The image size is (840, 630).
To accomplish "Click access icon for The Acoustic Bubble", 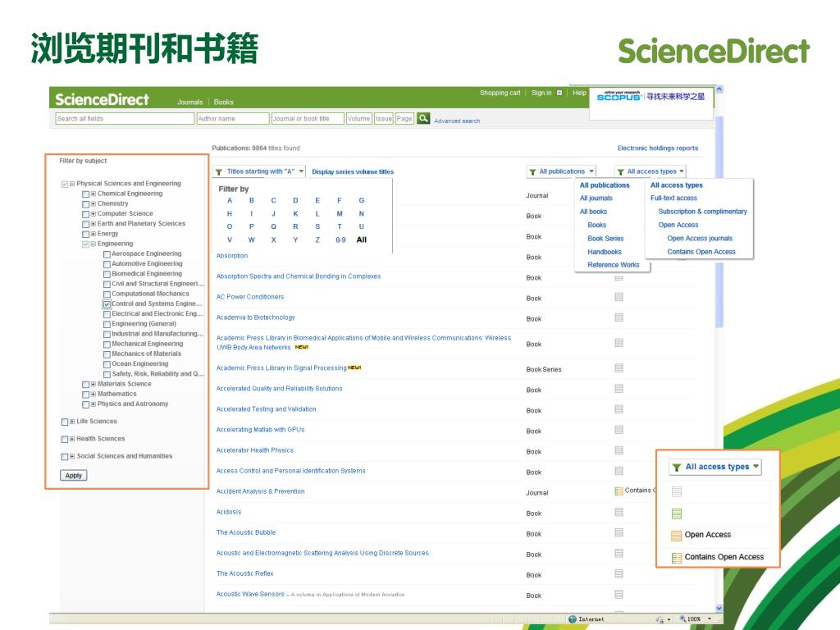I will coord(619,532).
